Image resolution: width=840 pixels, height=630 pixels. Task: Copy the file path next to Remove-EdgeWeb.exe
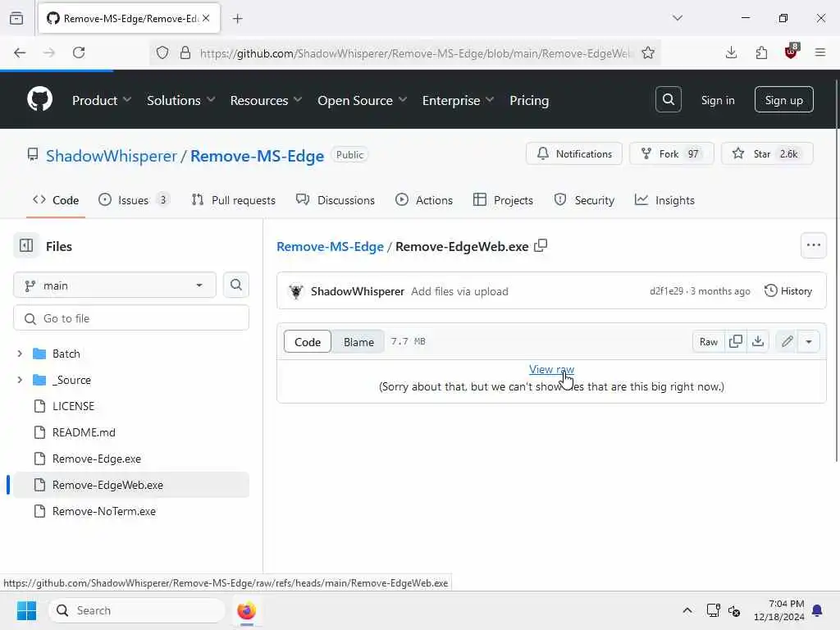(541, 246)
